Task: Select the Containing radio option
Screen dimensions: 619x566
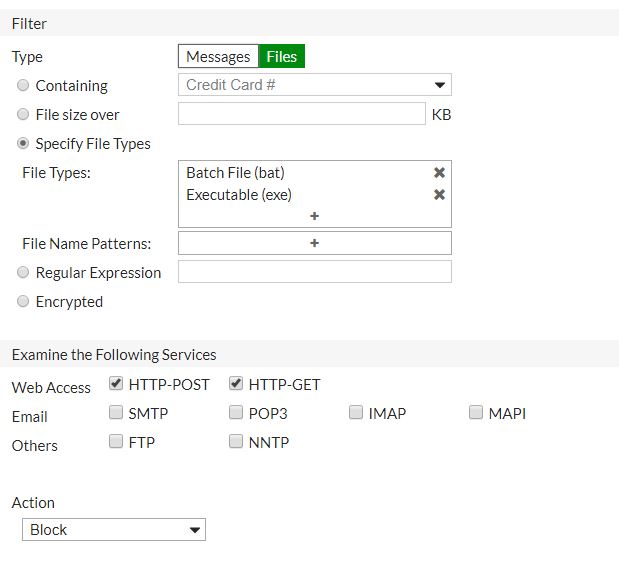Action: [x=24, y=86]
